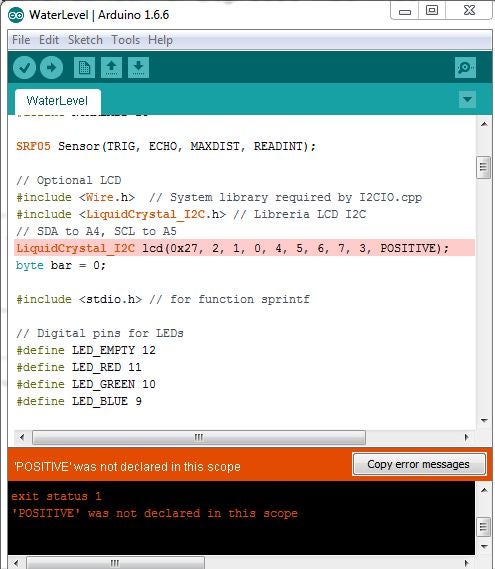This screenshot has height=569, width=495.
Task: Click the editor scroll down arrow
Action: [x=484, y=421]
